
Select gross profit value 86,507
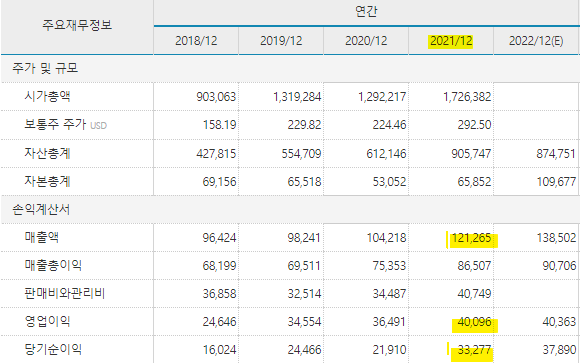tap(474, 266)
